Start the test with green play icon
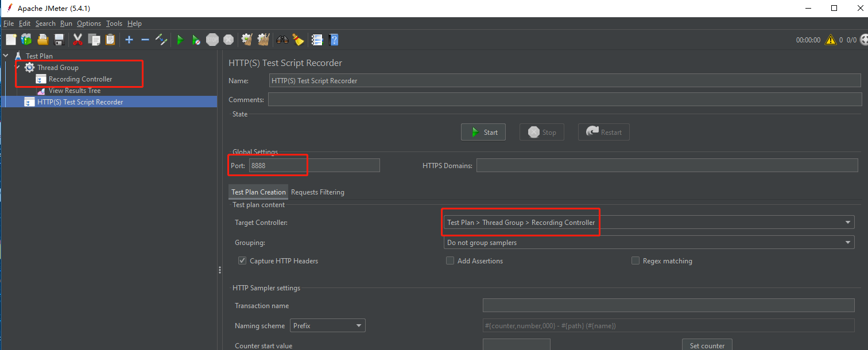The width and height of the screenshot is (868, 350). click(180, 40)
